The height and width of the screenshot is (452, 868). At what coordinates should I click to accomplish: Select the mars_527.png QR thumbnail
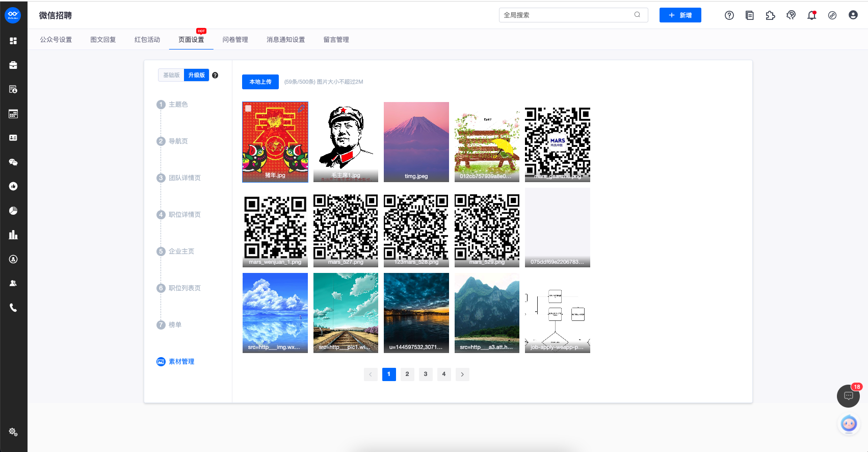pos(346,228)
